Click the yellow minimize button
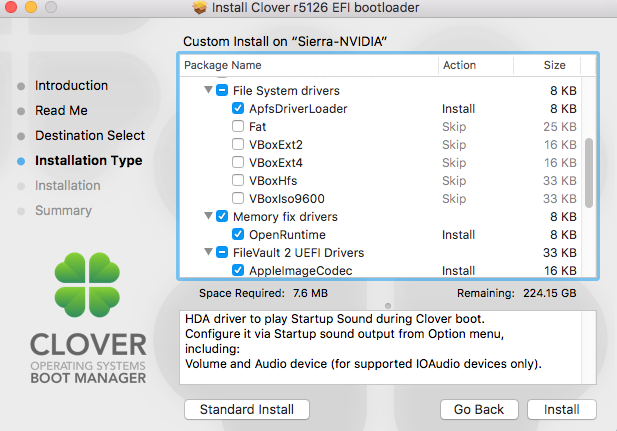 tap(31, 7)
